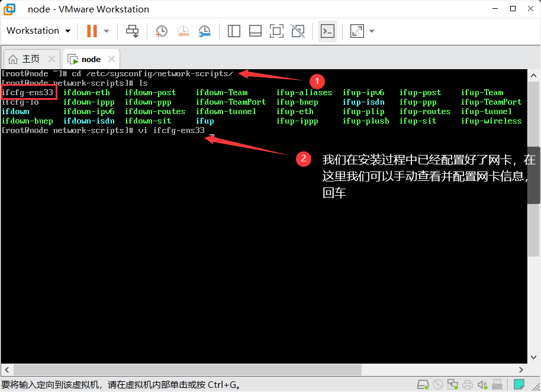
Task: Click the horizontal scrollbar thumb
Action: (188, 370)
